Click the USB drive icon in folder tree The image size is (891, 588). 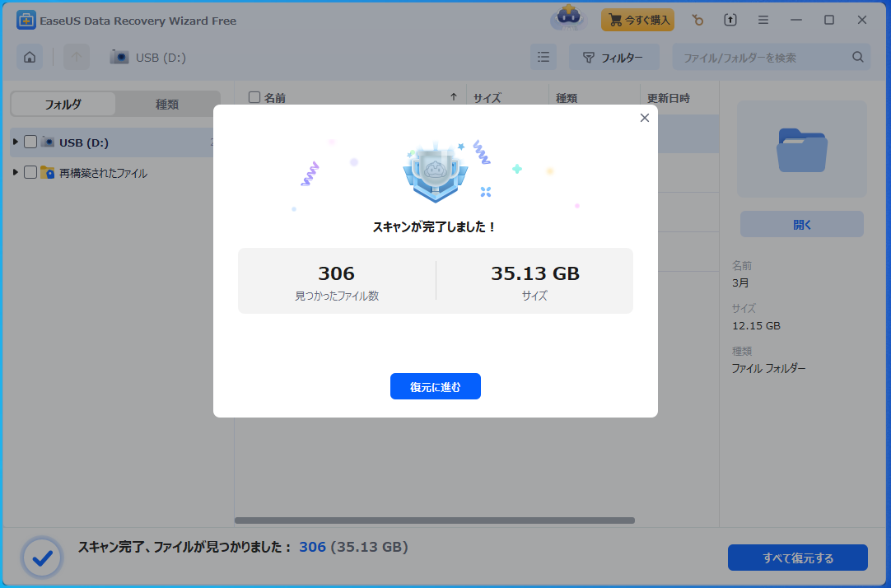[47, 142]
